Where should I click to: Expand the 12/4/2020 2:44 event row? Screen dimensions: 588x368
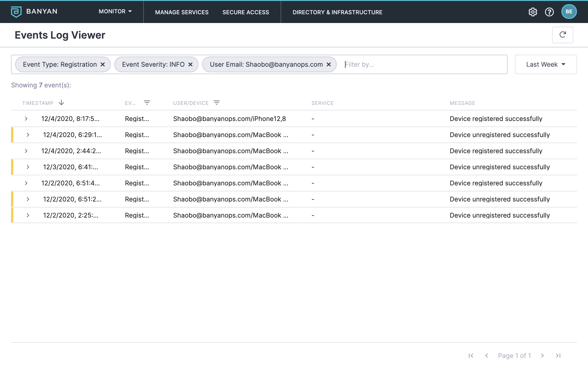tap(26, 151)
